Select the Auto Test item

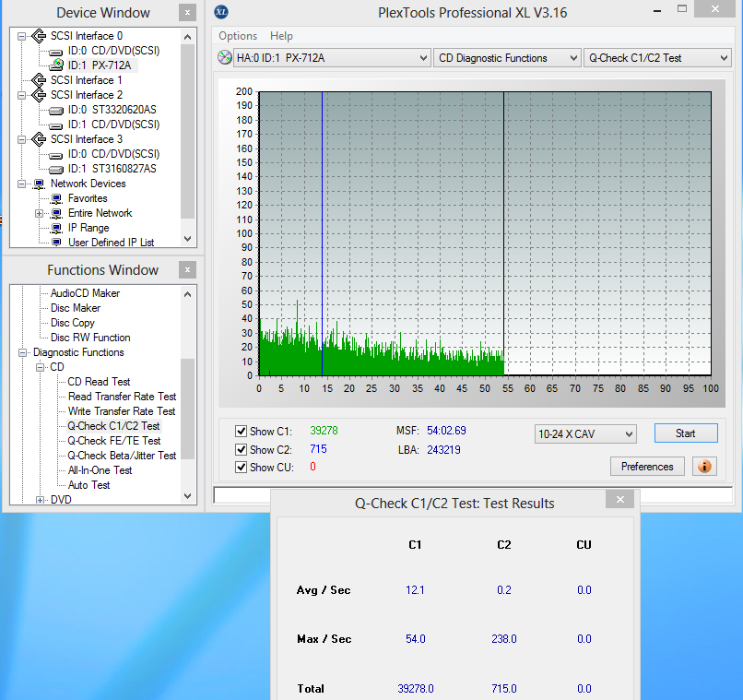88,485
